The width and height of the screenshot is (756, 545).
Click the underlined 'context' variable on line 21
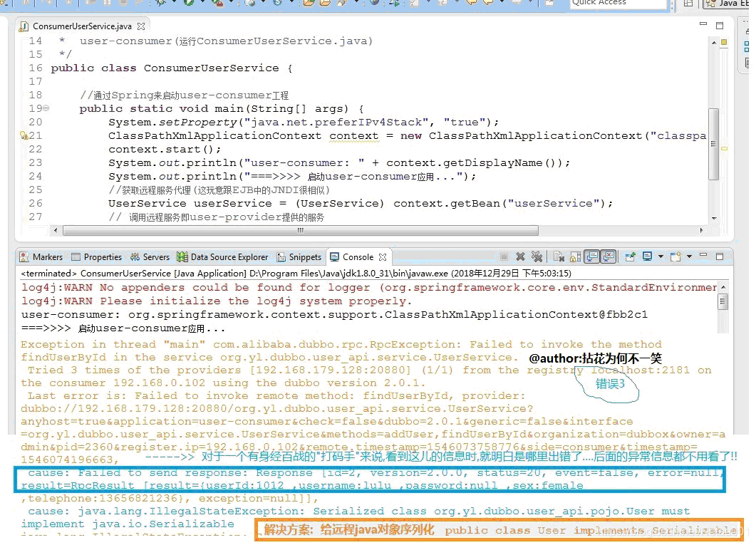coord(354,136)
